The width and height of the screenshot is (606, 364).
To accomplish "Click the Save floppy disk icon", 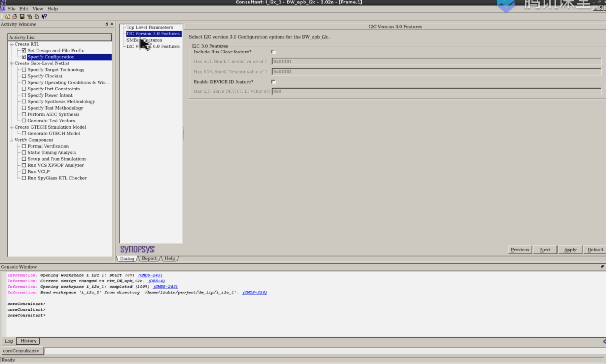I will pyautogui.click(x=22, y=16).
